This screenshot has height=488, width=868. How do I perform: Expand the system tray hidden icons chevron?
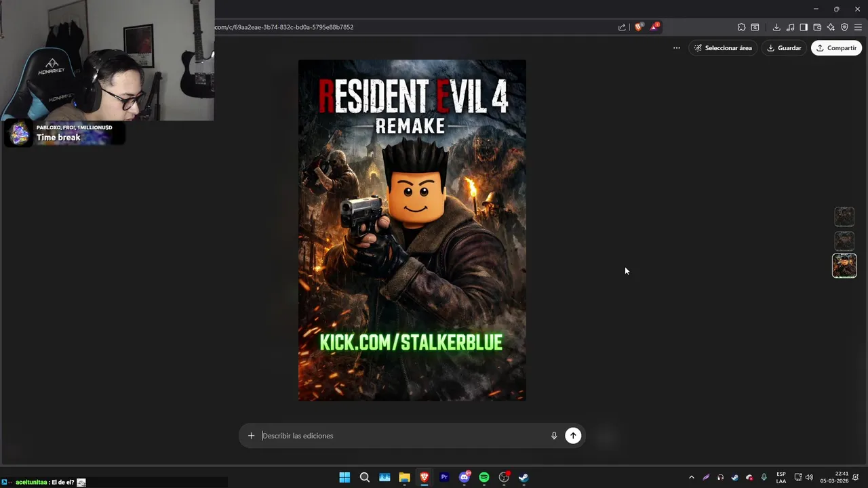point(692,477)
